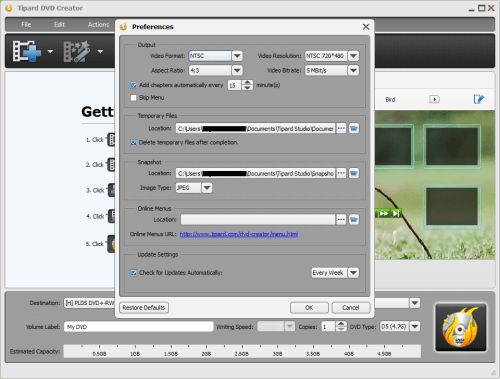Minimize the Tipard DVD Creator window
This screenshot has width=500, height=379.
tap(471, 9)
